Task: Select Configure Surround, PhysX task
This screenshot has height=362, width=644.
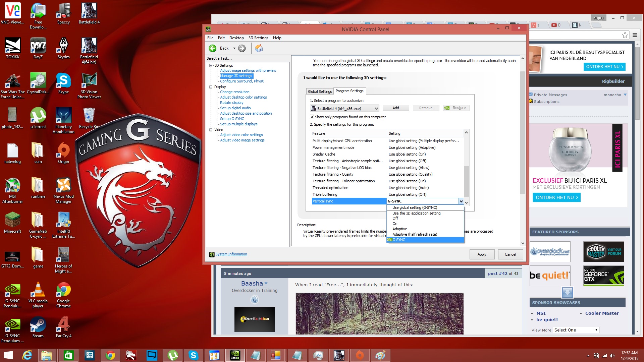Action: pyautogui.click(x=242, y=81)
